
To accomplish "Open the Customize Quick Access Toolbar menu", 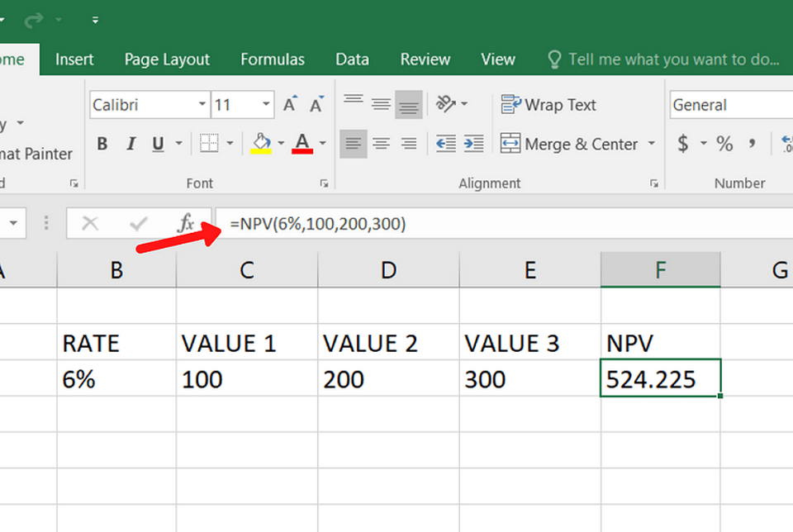I will (x=95, y=20).
